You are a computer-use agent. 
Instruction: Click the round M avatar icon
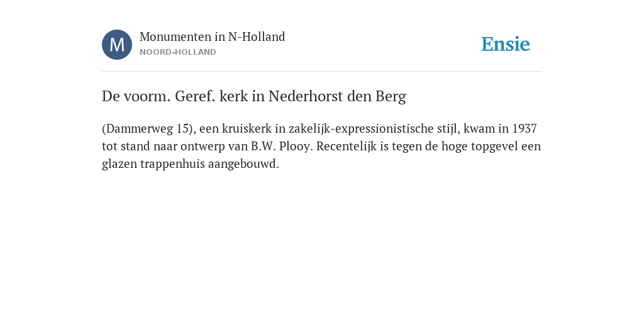117,45
